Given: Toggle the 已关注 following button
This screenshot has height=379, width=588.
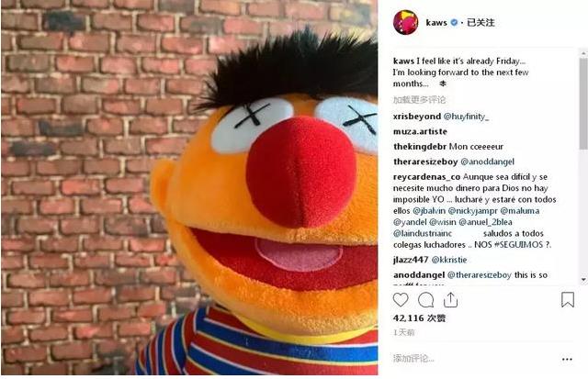Looking at the screenshot, I should [x=481, y=22].
